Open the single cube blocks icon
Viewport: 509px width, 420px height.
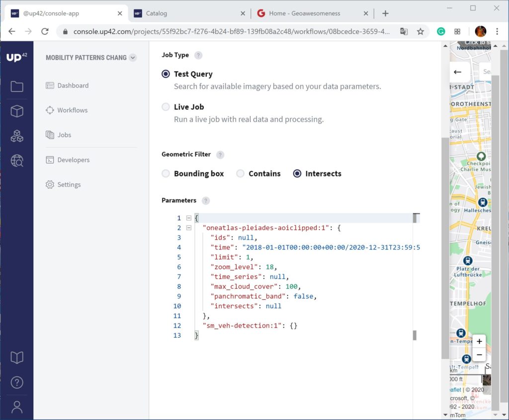[17, 111]
